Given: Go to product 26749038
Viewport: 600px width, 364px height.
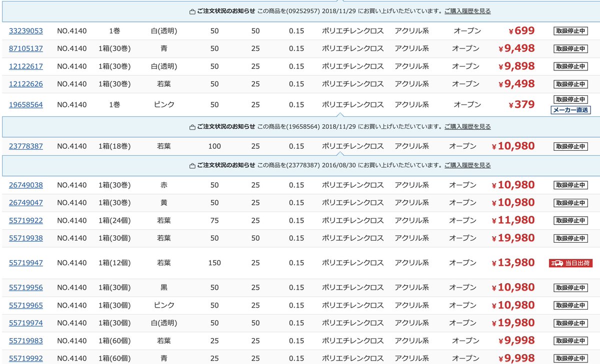Looking at the screenshot, I should [x=26, y=185].
